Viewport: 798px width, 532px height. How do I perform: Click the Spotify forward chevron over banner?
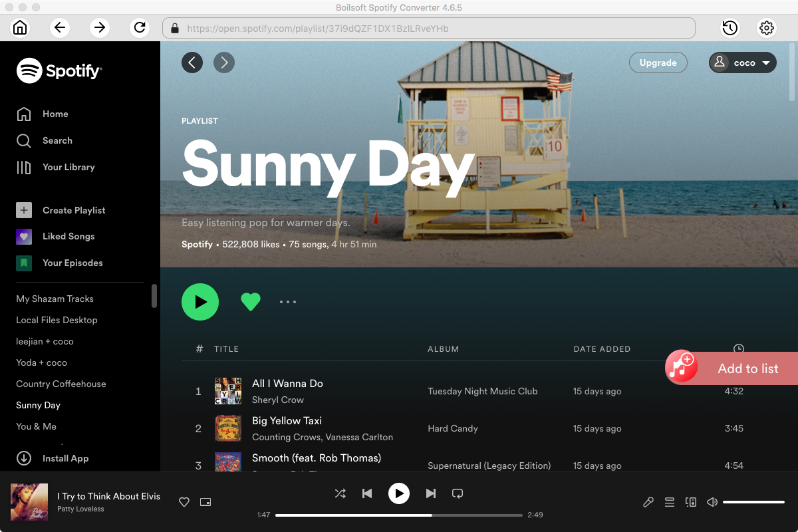[x=224, y=63]
